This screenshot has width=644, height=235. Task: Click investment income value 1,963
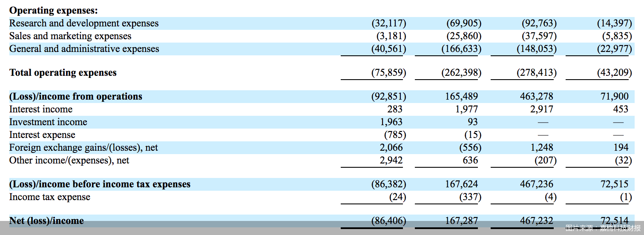(391, 122)
